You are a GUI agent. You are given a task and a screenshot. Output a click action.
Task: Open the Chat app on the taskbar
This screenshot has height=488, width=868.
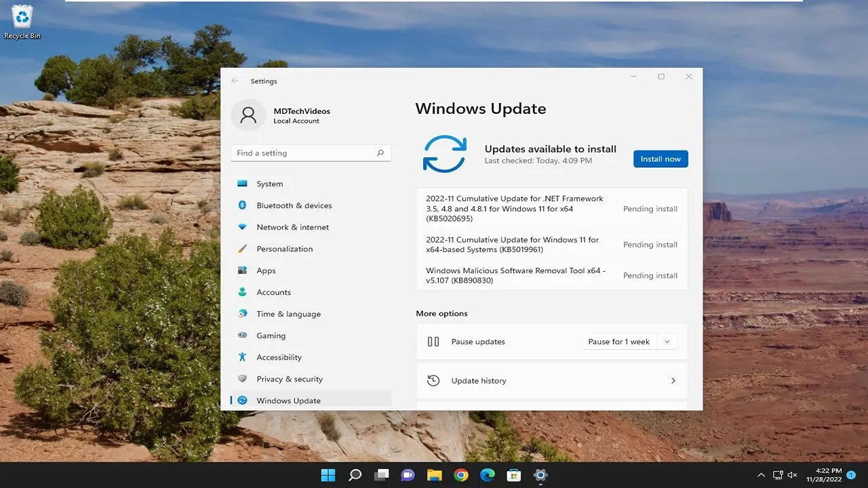[x=408, y=475]
